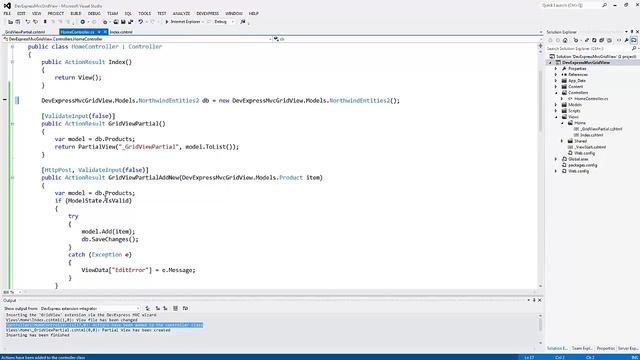Click the highlighted Output line about controller actions

[x=104, y=325]
